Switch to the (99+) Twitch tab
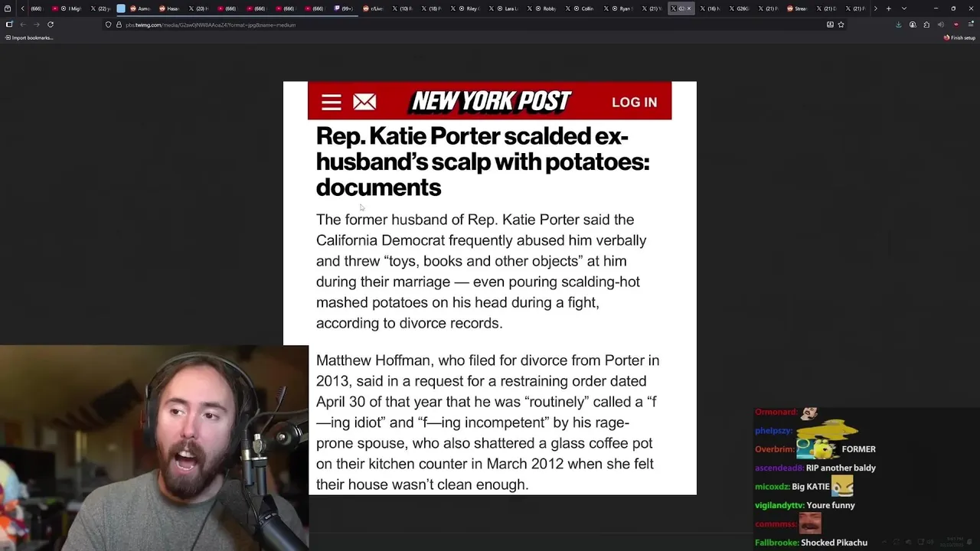Image resolution: width=980 pixels, height=551 pixels. pos(343,8)
